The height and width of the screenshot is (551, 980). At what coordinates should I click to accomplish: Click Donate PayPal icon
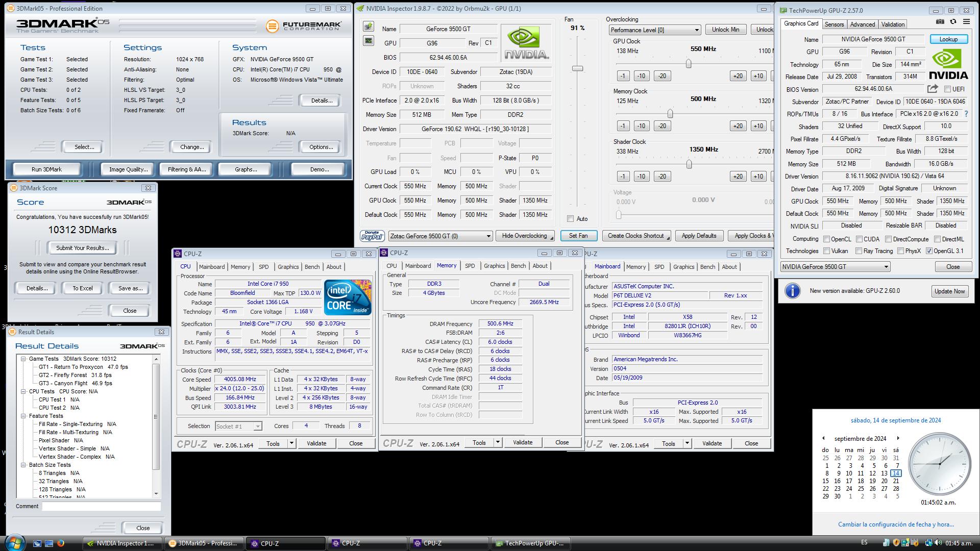click(x=372, y=236)
